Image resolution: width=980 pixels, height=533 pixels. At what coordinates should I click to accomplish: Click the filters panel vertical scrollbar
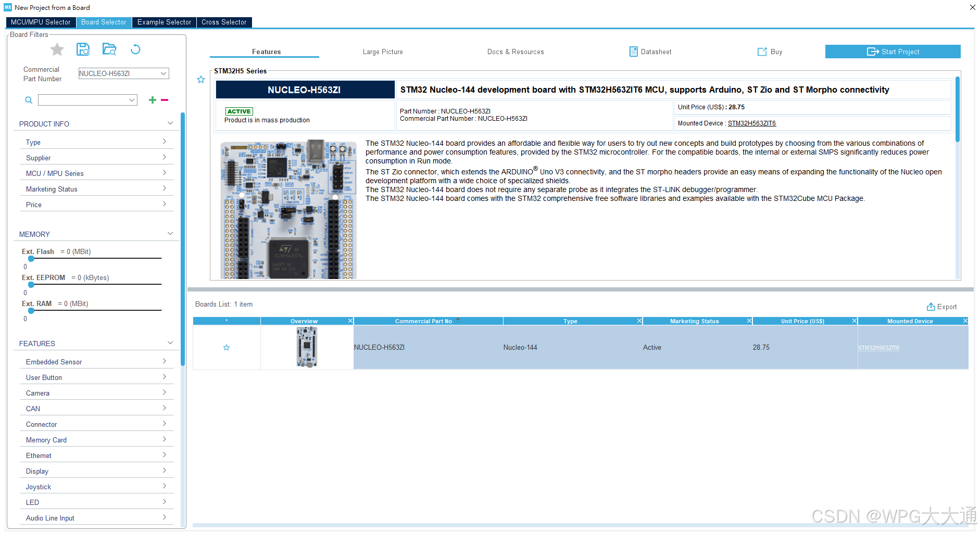pyautogui.click(x=183, y=239)
